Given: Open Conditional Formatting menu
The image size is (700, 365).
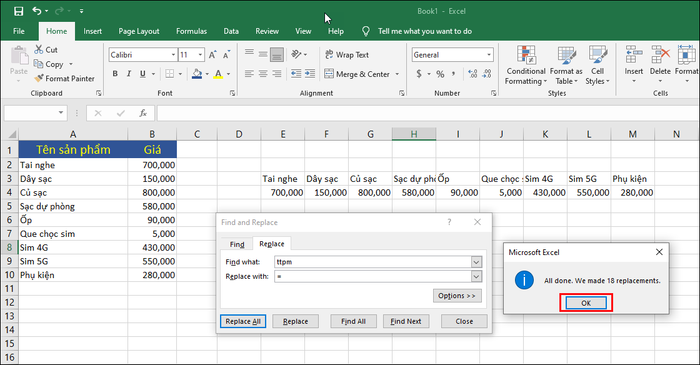Looking at the screenshot, I should (x=526, y=66).
